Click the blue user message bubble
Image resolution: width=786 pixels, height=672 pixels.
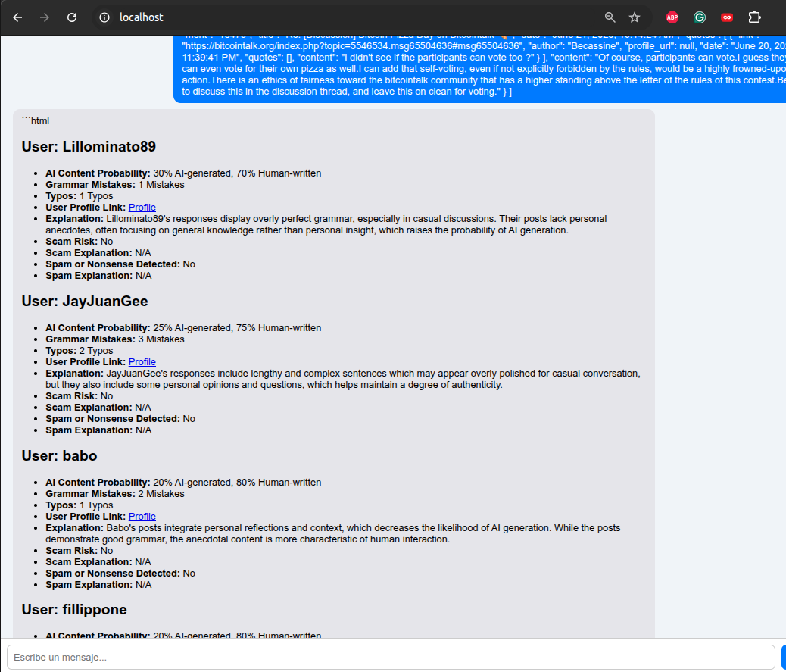[x=480, y=69]
